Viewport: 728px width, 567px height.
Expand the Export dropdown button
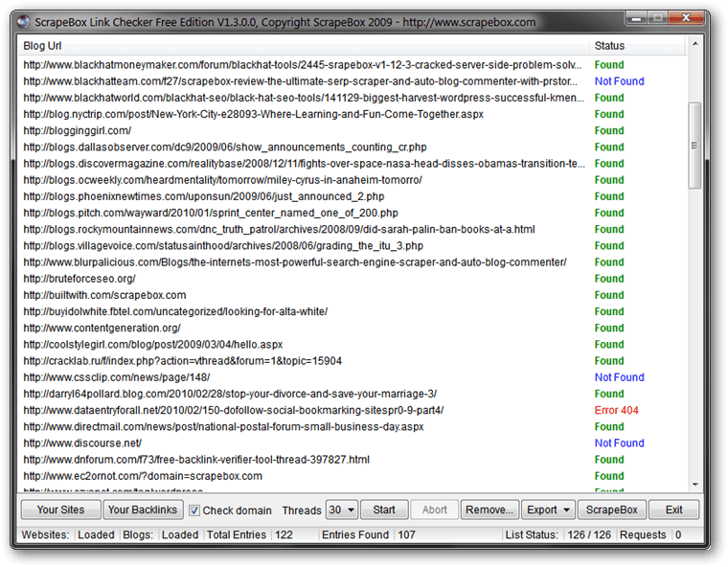click(549, 510)
